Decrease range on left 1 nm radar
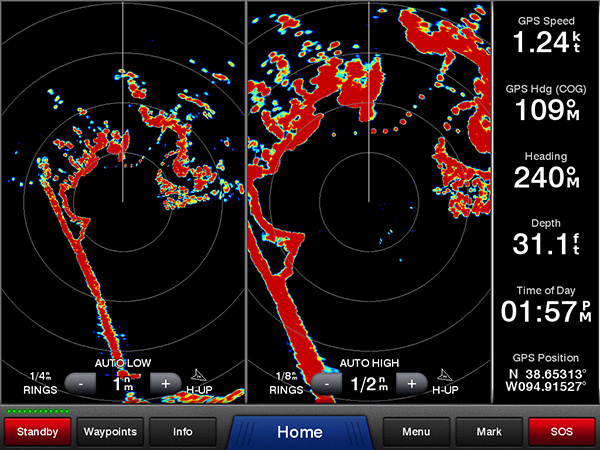The height and width of the screenshot is (450, 600). tap(80, 383)
